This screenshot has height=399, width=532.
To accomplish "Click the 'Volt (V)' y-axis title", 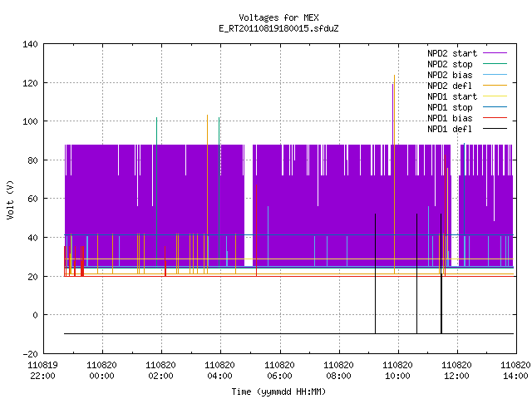I will (x=11, y=199).
